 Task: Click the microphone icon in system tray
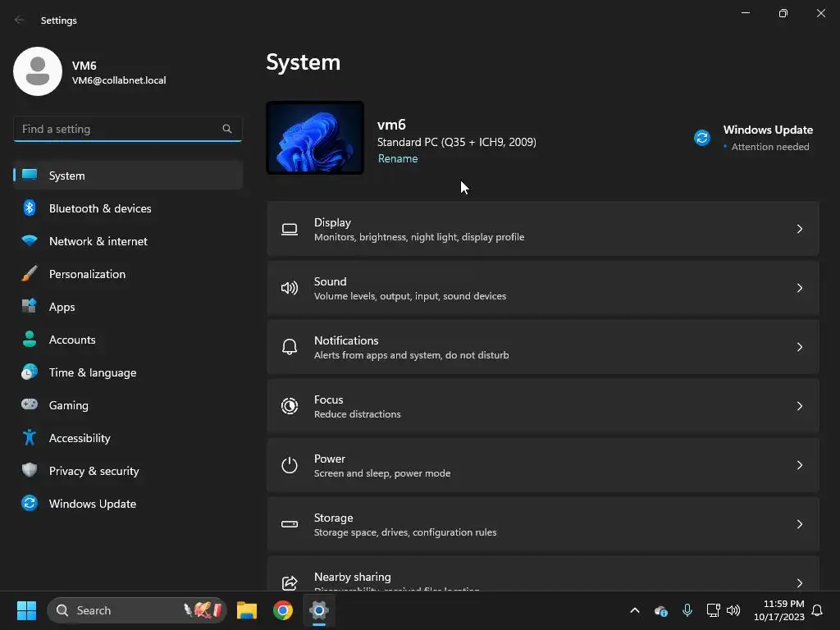pyautogui.click(x=687, y=610)
